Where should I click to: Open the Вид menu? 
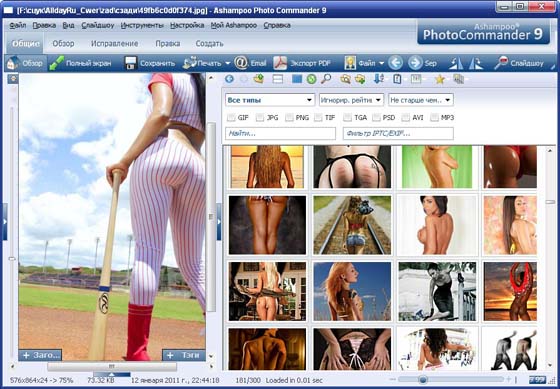68,25
